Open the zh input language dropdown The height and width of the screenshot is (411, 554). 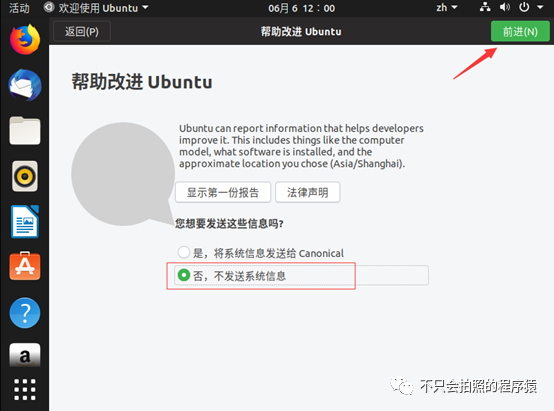(x=447, y=7)
